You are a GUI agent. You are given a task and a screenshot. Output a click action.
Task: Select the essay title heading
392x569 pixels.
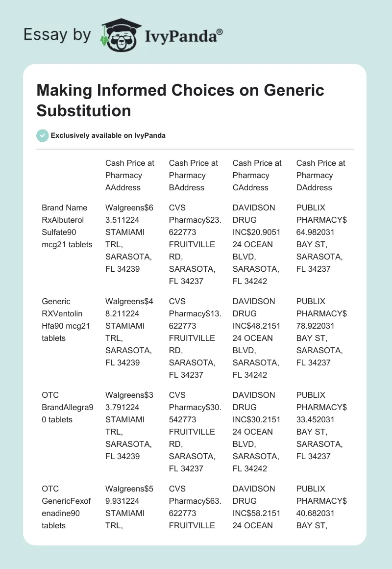(x=180, y=100)
